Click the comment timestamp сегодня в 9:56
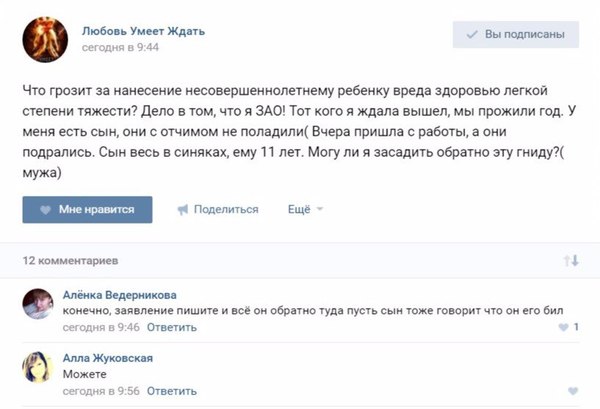 point(101,390)
